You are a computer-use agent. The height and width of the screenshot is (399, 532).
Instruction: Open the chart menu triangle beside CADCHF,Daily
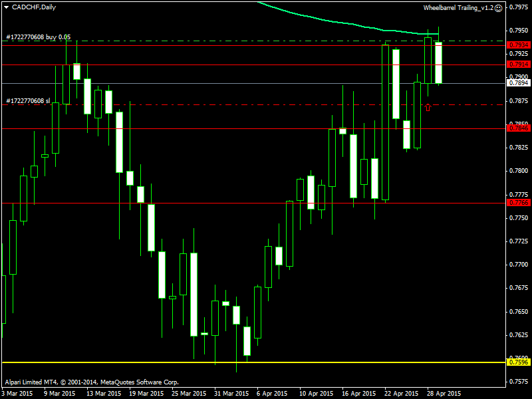click(x=6, y=7)
